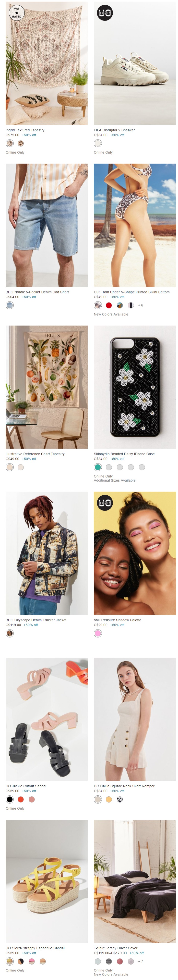Select teal swatch for Skinnydip iPhone Case

tap(98, 467)
